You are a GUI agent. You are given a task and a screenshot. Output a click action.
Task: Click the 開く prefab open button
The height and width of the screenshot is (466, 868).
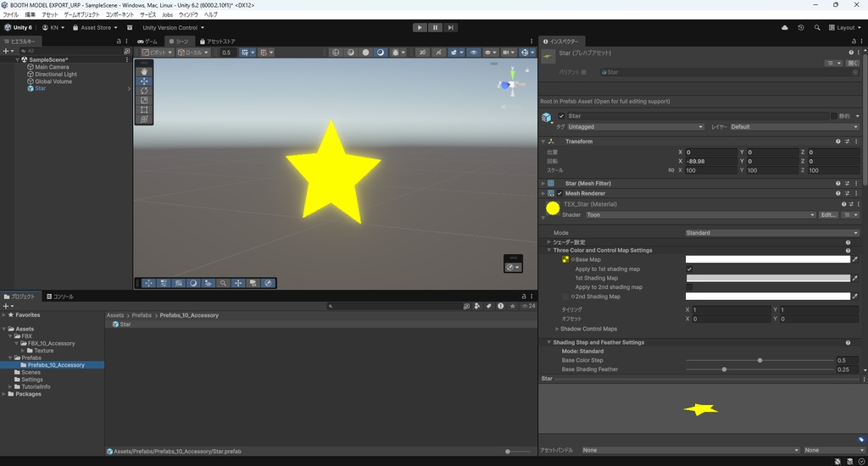[x=853, y=63]
